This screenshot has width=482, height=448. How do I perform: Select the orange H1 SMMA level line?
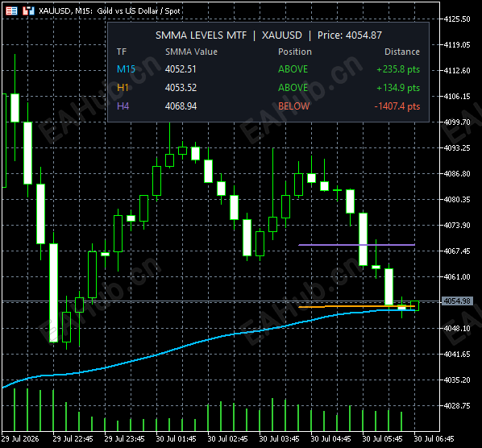[x=356, y=306]
